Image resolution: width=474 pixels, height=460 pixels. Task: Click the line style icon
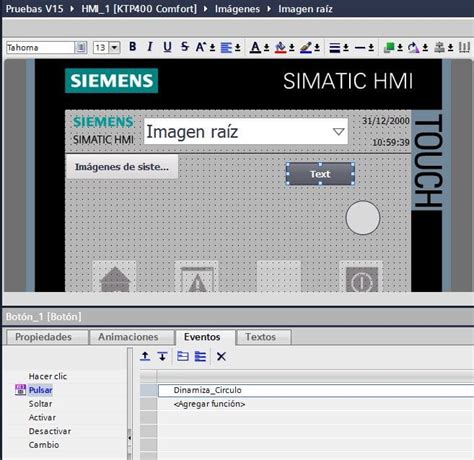[360, 48]
